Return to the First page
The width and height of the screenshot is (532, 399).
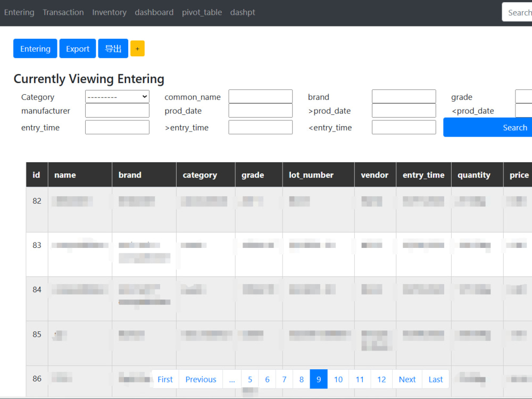(165, 379)
